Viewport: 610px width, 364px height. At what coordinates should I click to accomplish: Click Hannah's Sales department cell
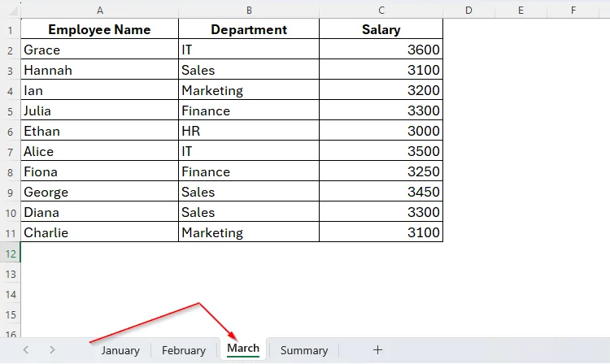tap(249, 70)
